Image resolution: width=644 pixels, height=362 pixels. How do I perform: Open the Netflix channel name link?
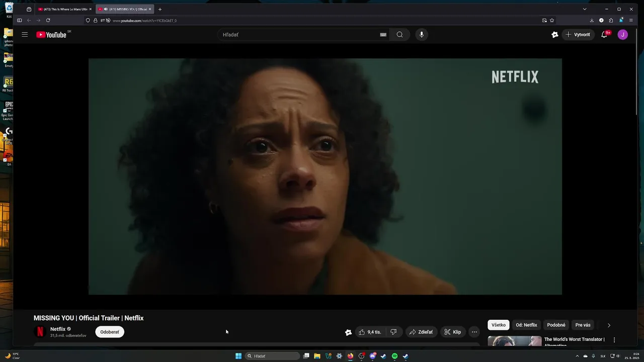[x=58, y=329]
